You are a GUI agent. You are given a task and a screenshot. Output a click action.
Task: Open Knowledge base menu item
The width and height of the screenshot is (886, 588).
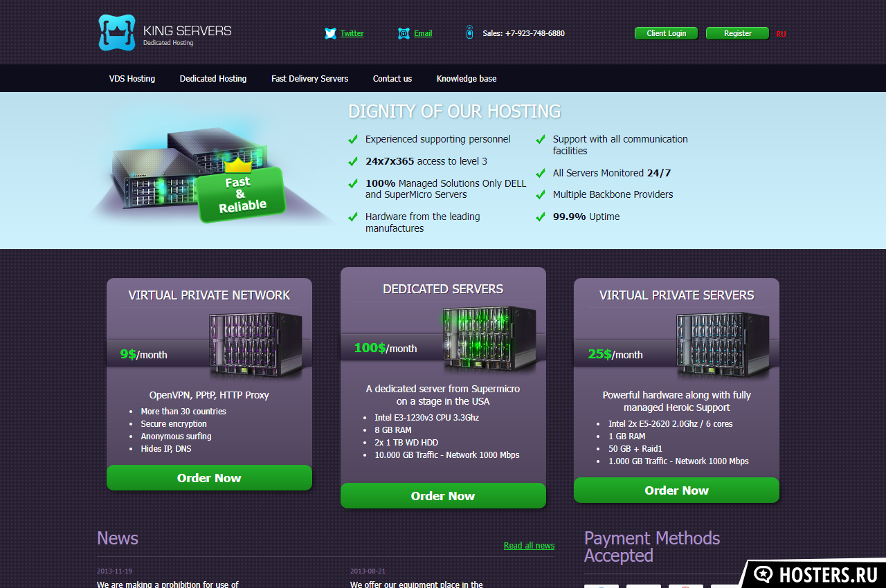[x=467, y=79]
